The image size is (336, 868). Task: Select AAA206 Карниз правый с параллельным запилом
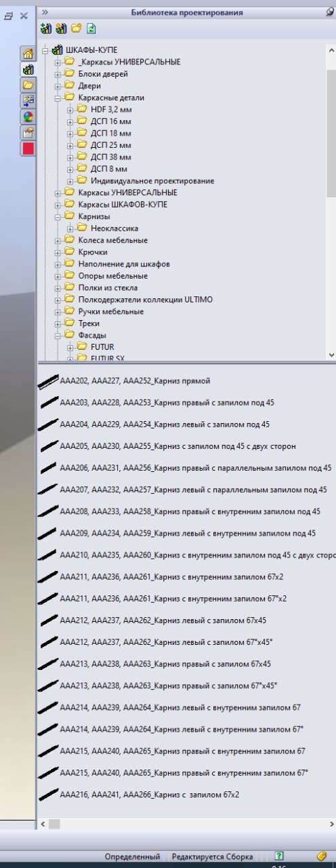tap(196, 468)
